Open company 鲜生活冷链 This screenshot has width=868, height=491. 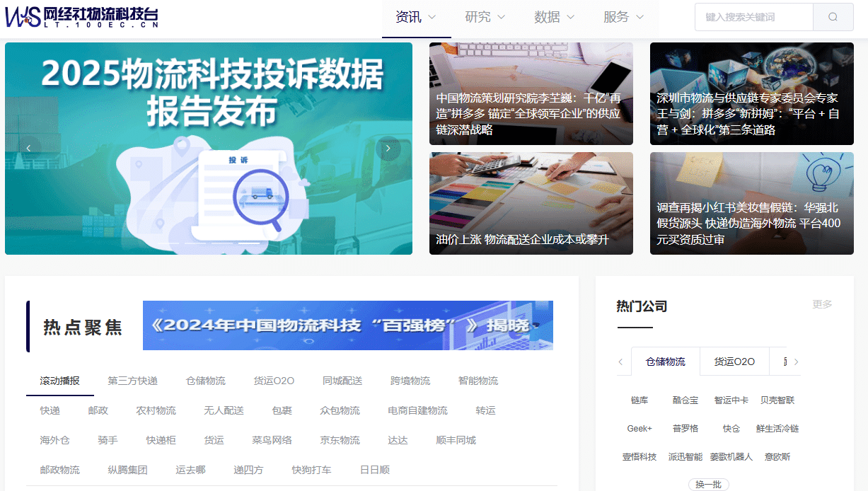pos(777,429)
